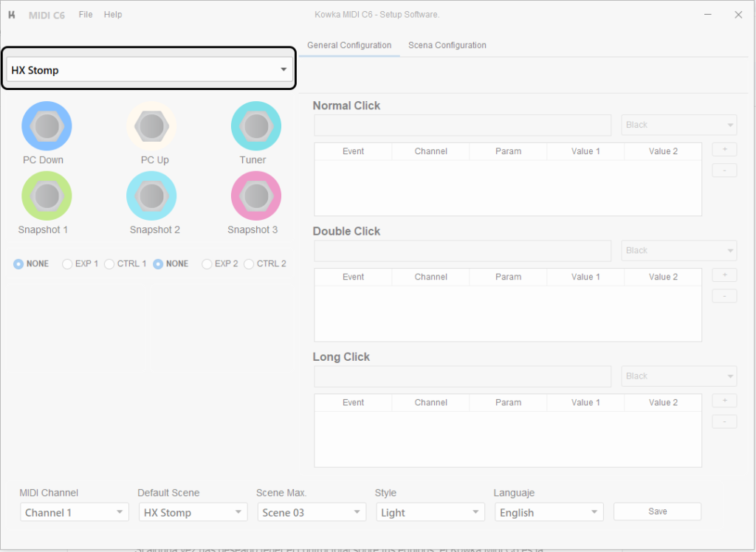Select second NONE radio beside EXP 2

(x=158, y=263)
